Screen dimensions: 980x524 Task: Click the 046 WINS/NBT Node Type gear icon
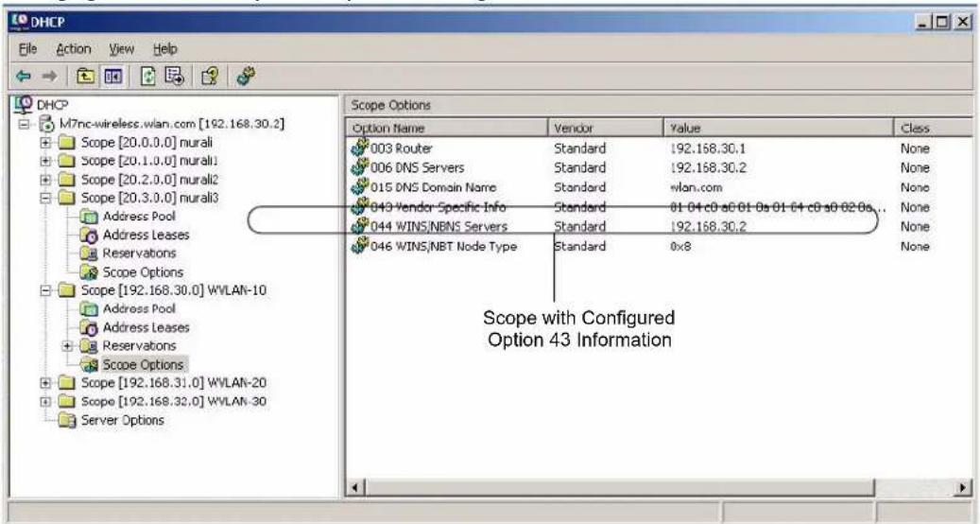(x=360, y=246)
